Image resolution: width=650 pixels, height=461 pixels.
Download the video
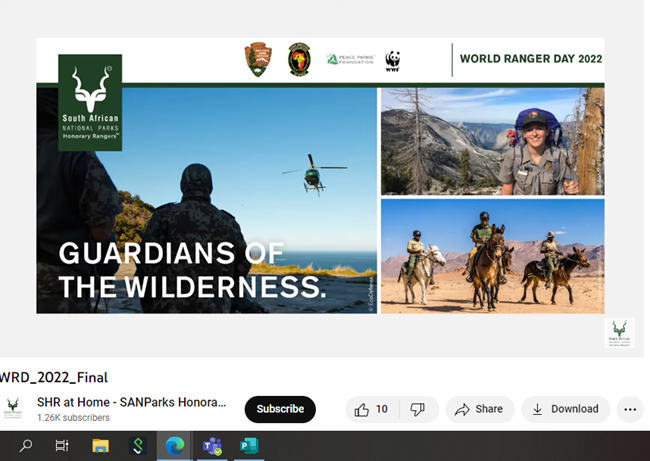(565, 409)
